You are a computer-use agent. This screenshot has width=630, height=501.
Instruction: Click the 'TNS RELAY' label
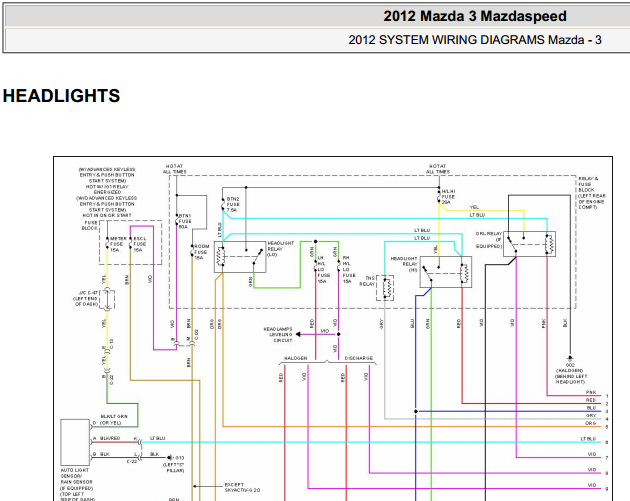[369, 281]
